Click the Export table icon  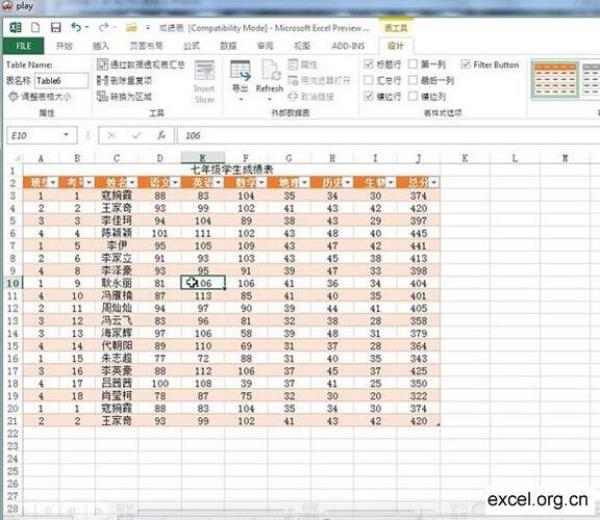coord(240,71)
